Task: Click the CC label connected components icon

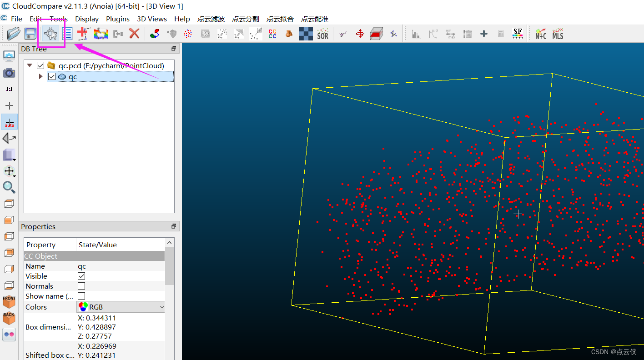Action: pyautogui.click(x=272, y=34)
